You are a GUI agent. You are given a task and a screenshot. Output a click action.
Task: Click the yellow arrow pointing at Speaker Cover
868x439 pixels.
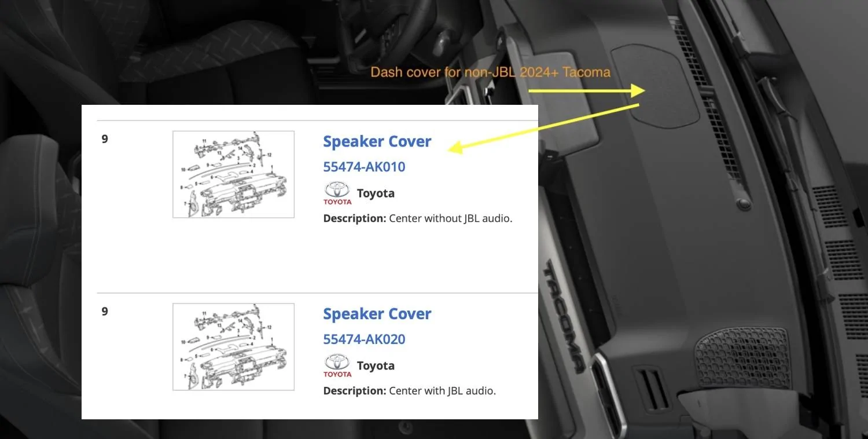coord(544,129)
